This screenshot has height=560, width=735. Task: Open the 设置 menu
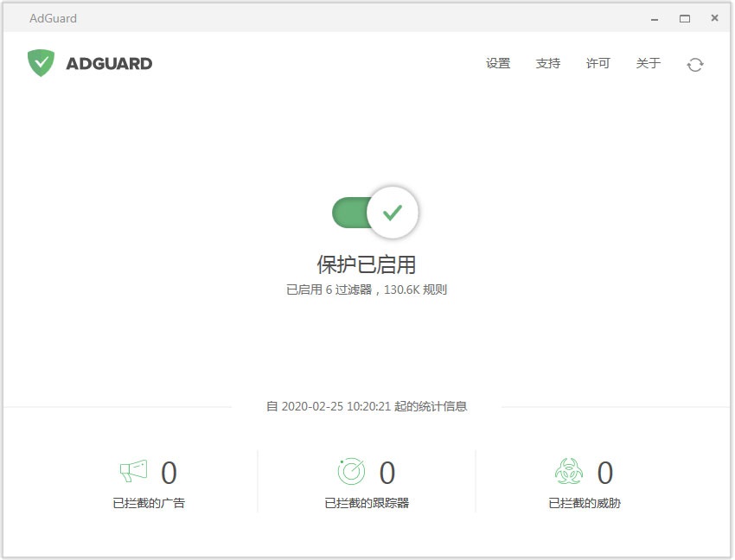point(498,63)
